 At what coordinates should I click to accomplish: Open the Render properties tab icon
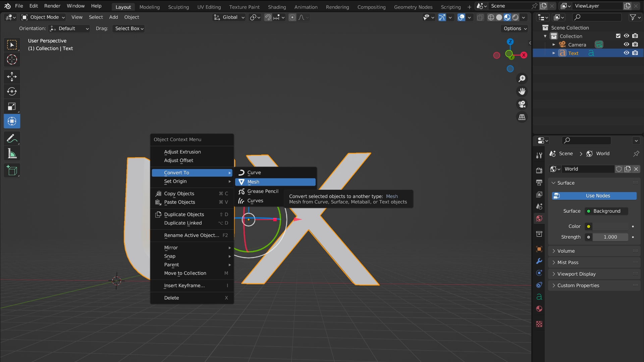pos(539,170)
